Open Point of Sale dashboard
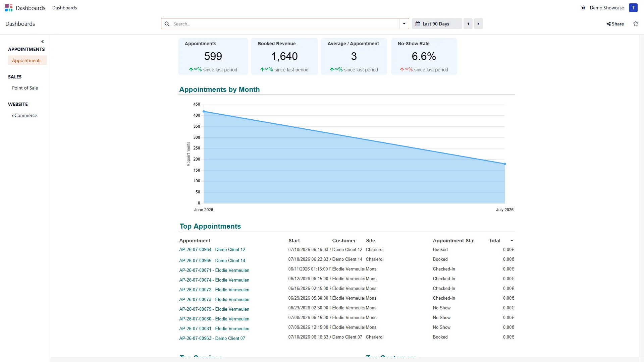 (x=25, y=88)
